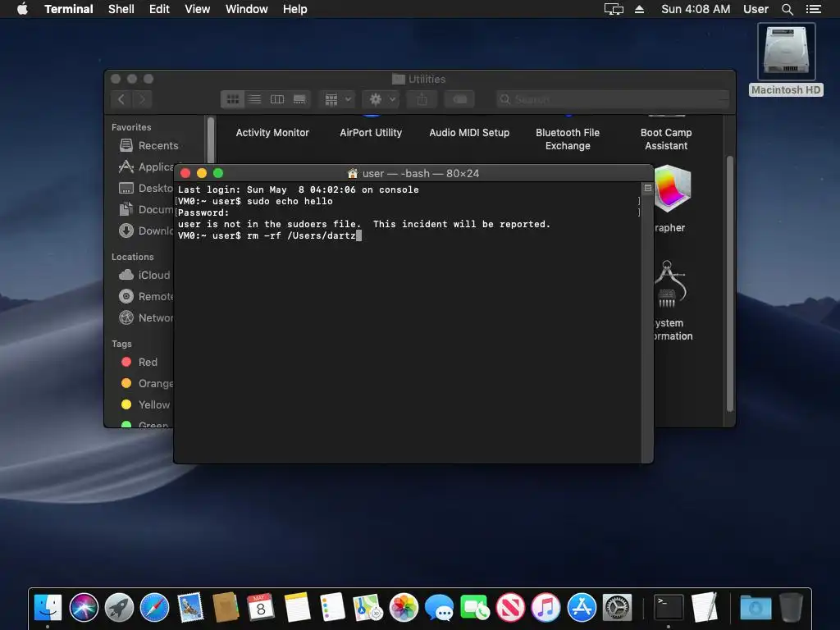Open Launchpad rocket icon in Dock
840x630 pixels.
click(119, 608)
